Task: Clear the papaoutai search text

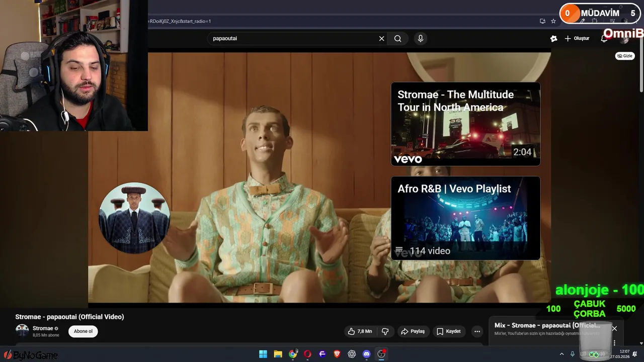Action: 381,39
